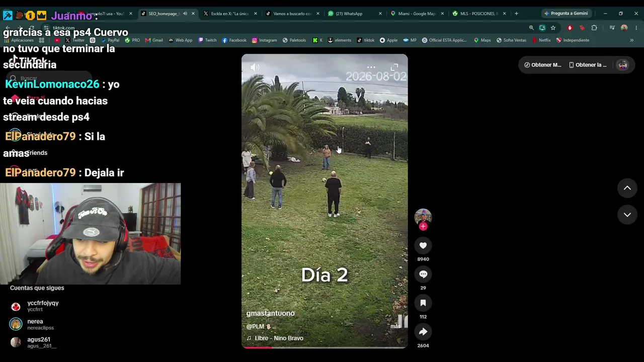Open nerea followed account
This screenshot has width=644, height=362.
point(33,324)
